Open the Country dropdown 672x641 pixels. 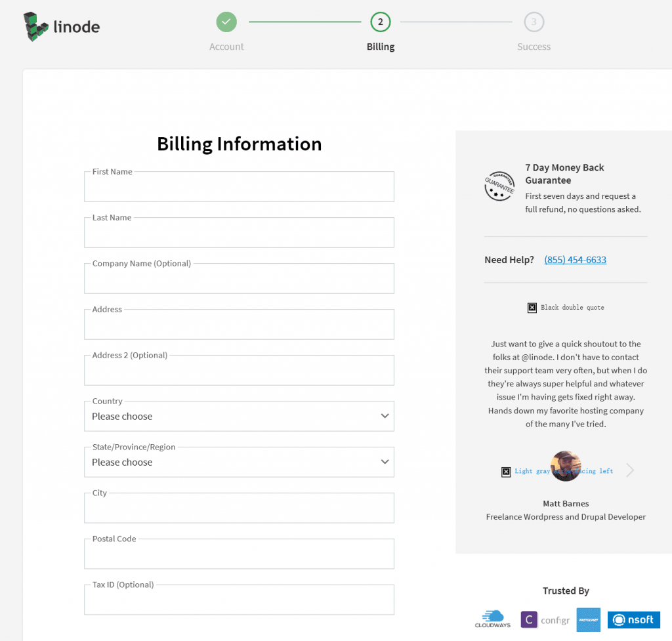pyautogui.click(x=239, y=417)
